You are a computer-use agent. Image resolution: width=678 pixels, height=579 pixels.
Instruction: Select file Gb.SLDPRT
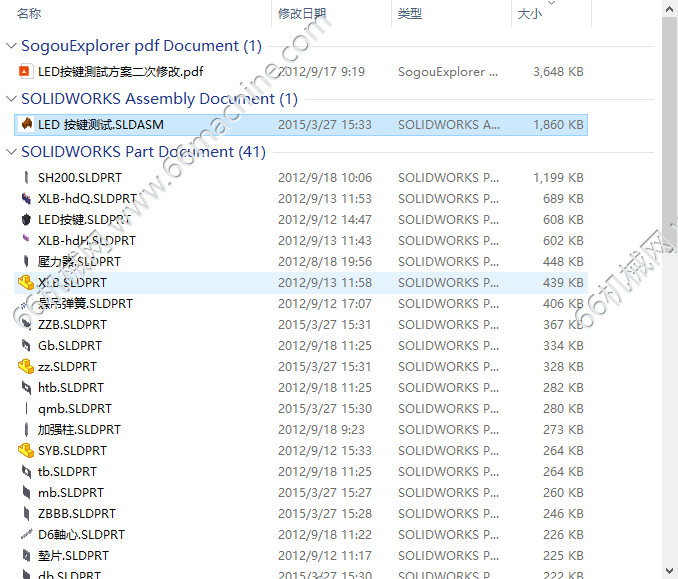click(x=70, y=345)
